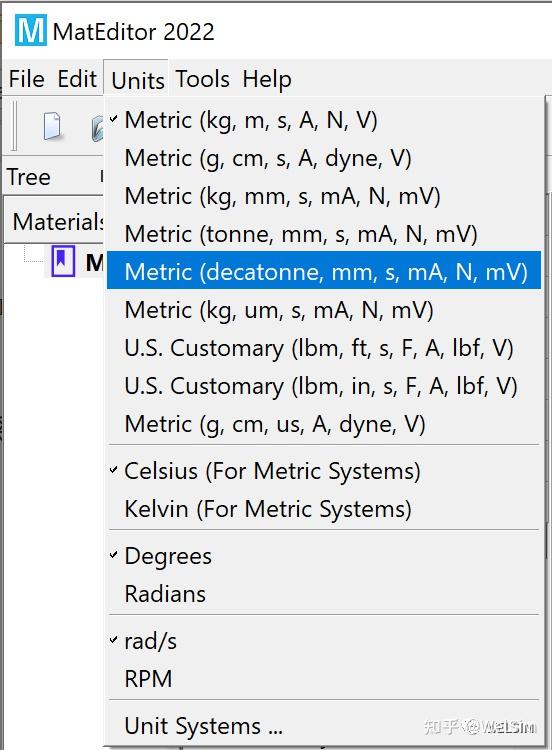
Task: Set angle unit to Degrees
Action: (x=324, y=556)
